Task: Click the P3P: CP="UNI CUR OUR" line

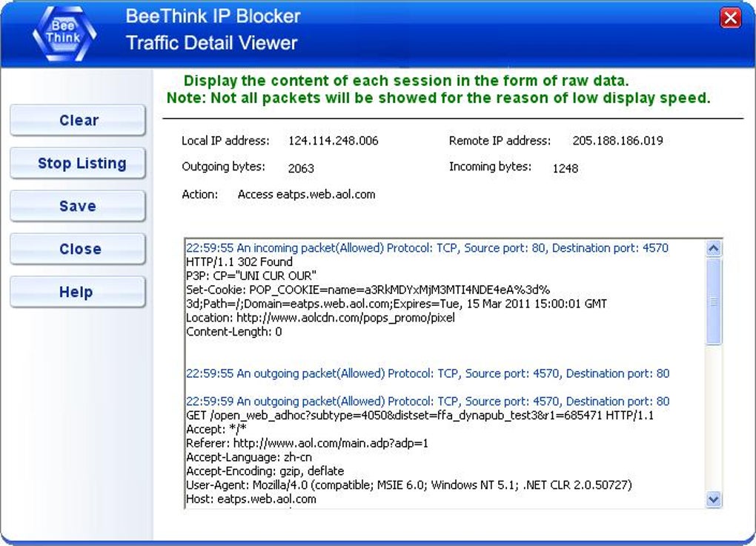Action: (251, 276)
